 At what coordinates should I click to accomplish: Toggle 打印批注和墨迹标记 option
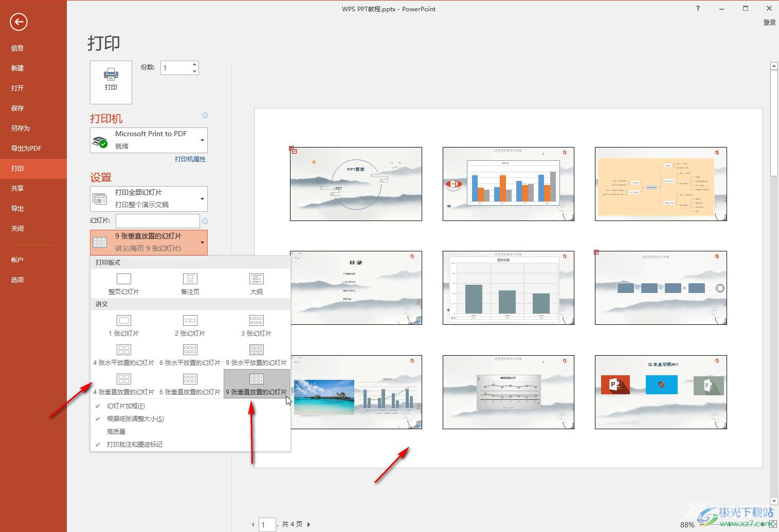tap(190, 445)
